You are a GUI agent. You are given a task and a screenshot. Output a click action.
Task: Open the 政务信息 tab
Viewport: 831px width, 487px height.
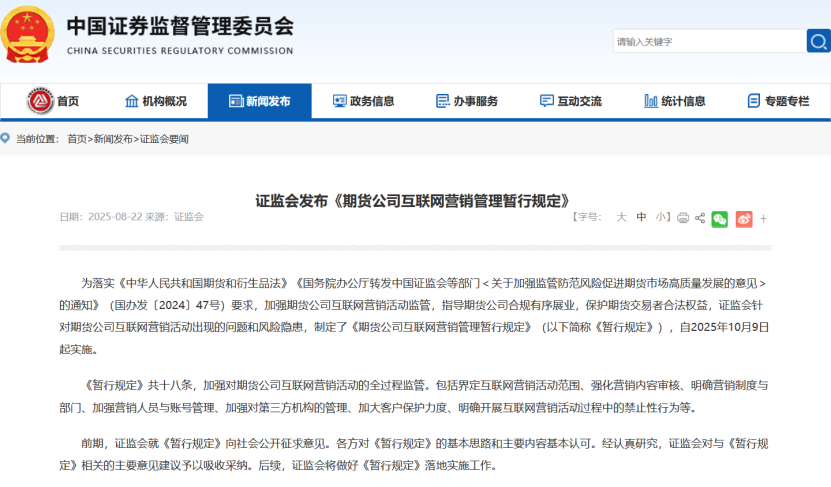pyautogui.click(x=364, y=101)
